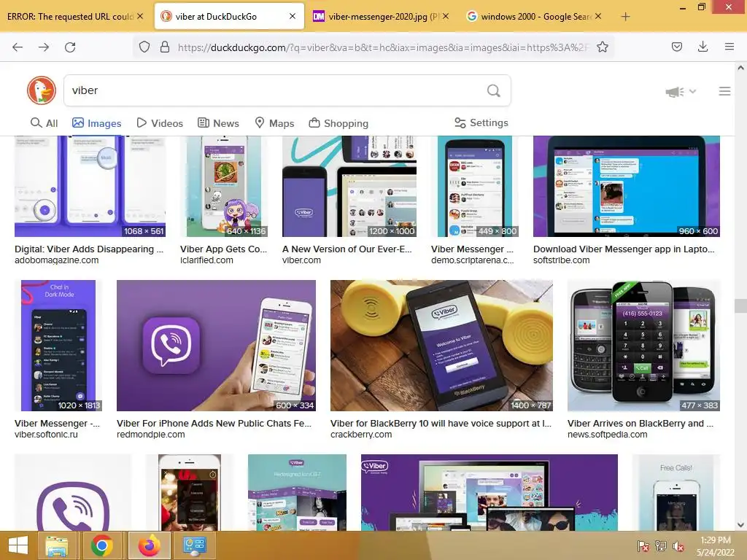The height and width of the screenshot is (560, 747).
Task: Visit news.softpedia.com source link
Action: (608, 435)
